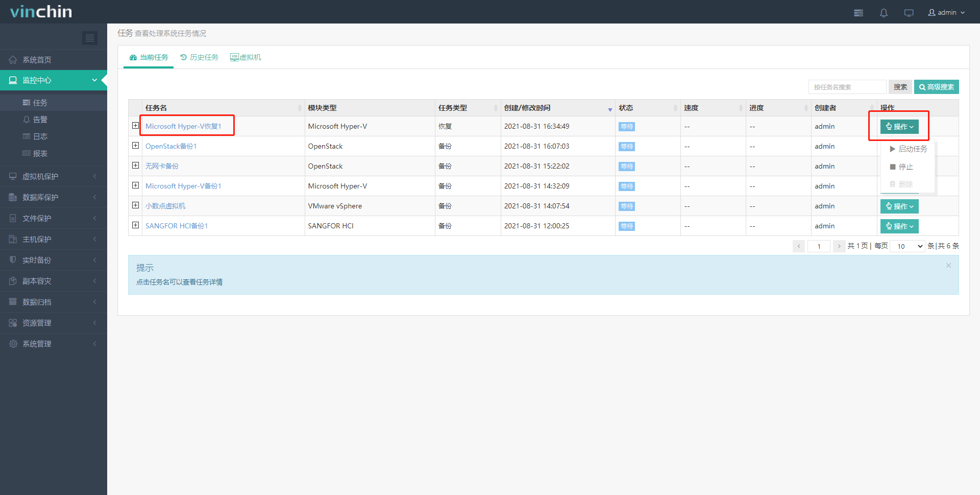Click the 搜索 button
The width and height of the screenshot is (980, 495).
[x=900, y=87]
